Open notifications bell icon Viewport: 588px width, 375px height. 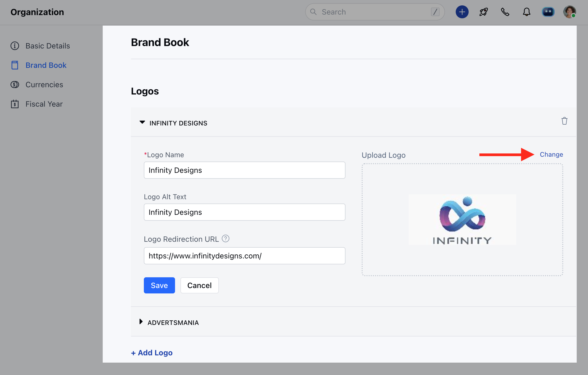(x=526, y=12)
